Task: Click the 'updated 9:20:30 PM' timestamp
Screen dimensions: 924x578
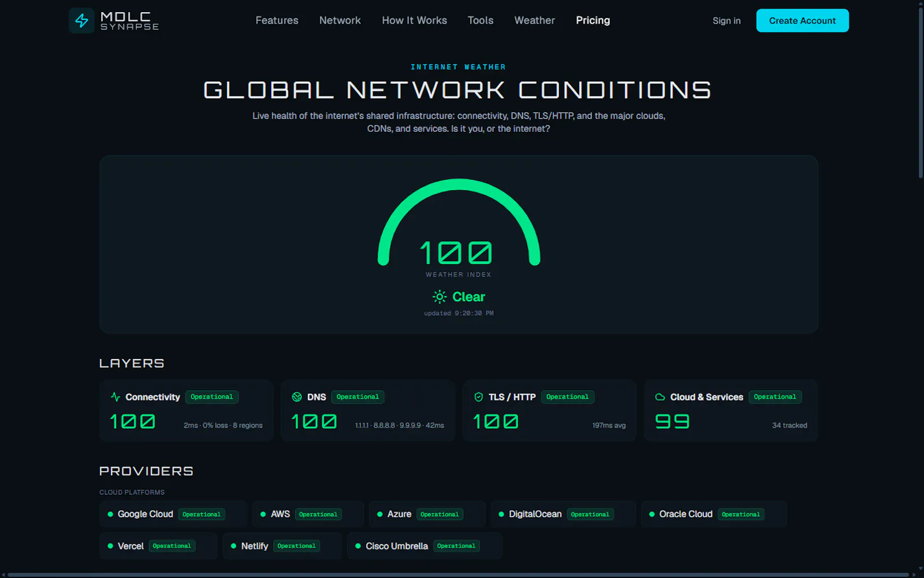Action: point(459,313)
